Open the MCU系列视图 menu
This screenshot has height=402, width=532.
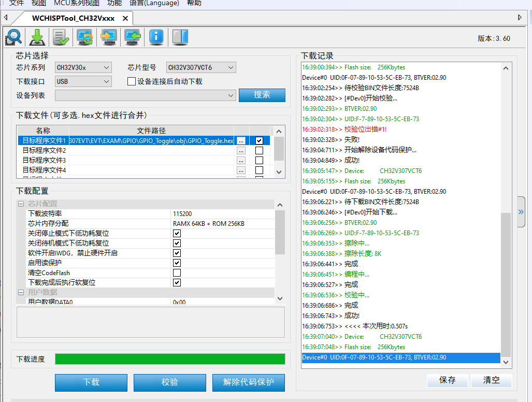tap(77, 3)
